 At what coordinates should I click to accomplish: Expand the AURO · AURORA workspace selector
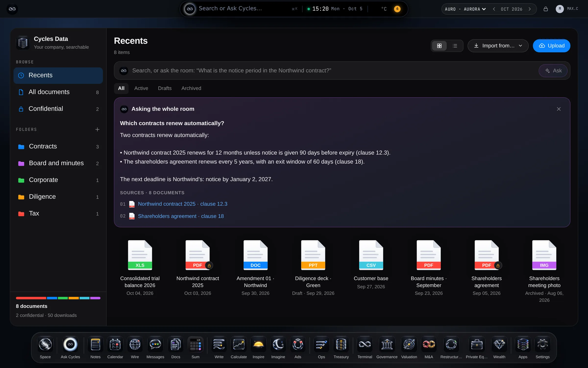[465, 9]
